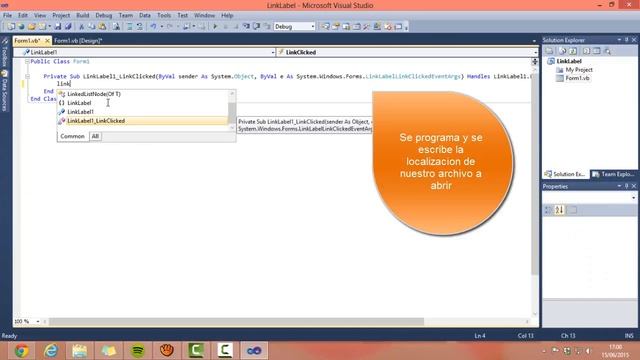Click the Cut toolbar icon

pyautogui.click(x=82, y=27)
